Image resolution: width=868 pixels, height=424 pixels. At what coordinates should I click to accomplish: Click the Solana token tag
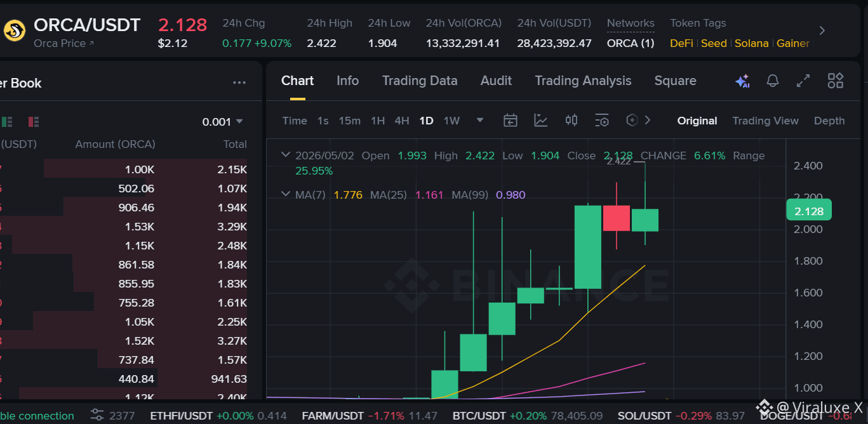point(751,43)
